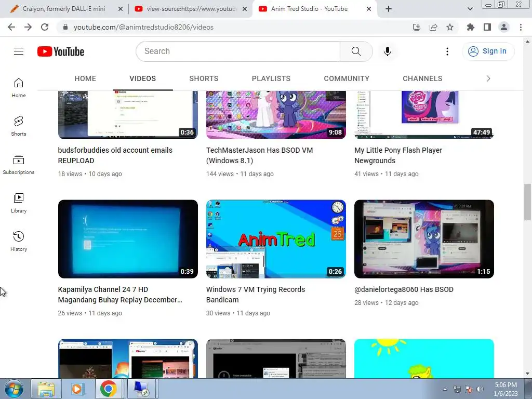Open Kapamilya Channel 24 7 HD video title
The width and height of the screenshot is (532, 399).
coord(120,295)
